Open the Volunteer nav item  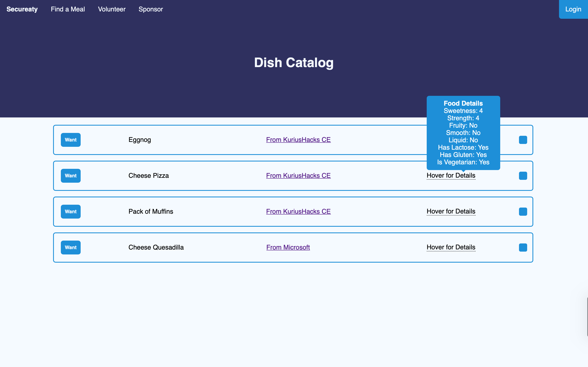click(111, 9)
